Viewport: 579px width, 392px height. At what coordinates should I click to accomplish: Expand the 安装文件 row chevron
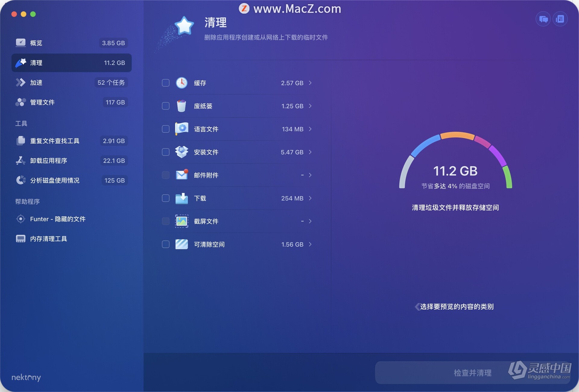click(x=310, y=152)
